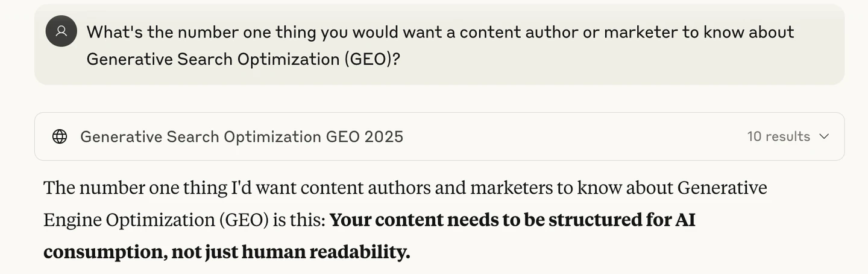Click the empty middle of the search results bar

click(x=573, y=136)
